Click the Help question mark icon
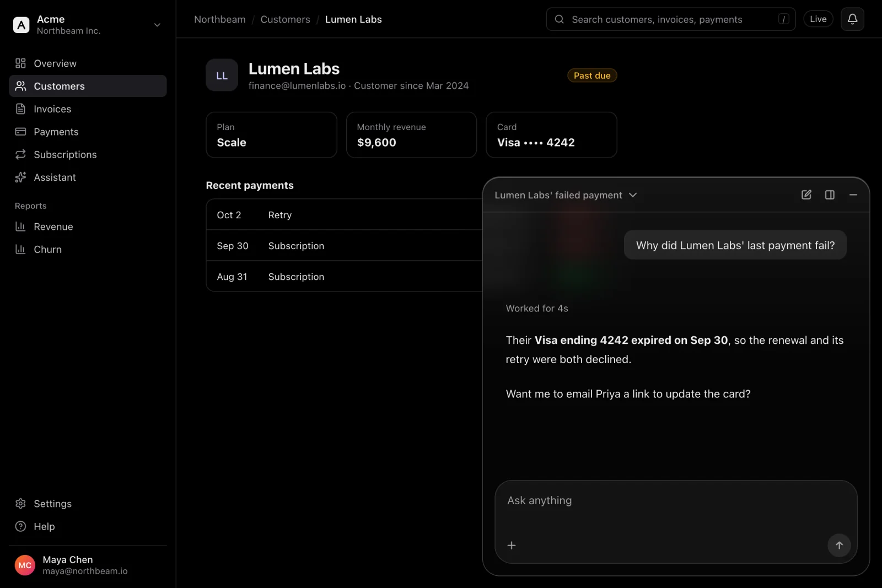The height and width of the screenshot is (588, 882). coord(20,526)
